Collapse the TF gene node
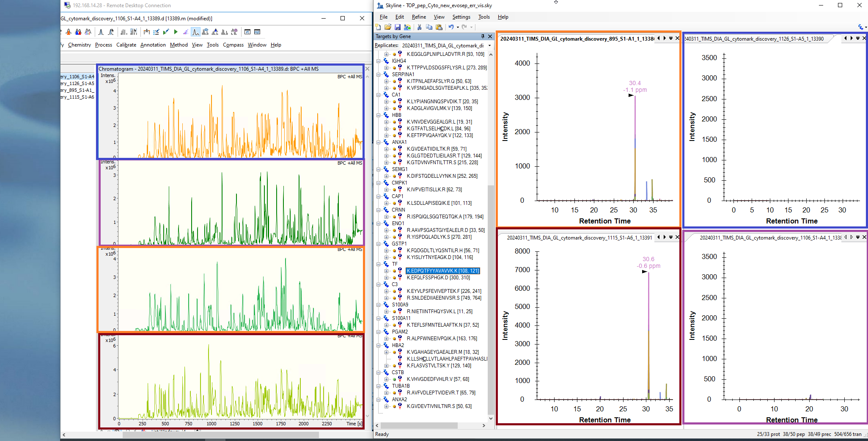Image resolution: width=868 pixels, height=441 pixels. [x=379, y=264]
